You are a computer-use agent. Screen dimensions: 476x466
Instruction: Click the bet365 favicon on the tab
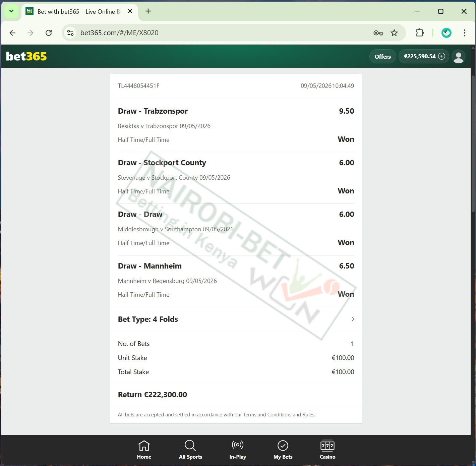(x=29, y=11)
